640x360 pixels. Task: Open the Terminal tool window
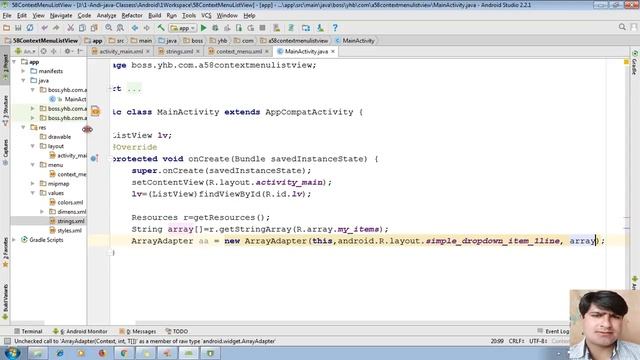(28, 331)
